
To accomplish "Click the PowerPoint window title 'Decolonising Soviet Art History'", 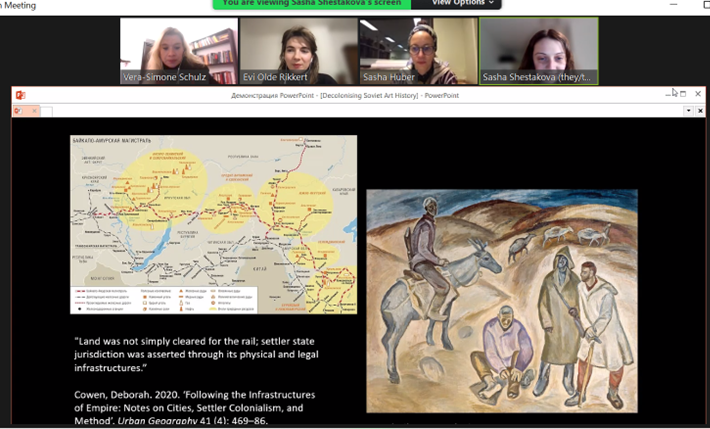I will coord(345,96).
